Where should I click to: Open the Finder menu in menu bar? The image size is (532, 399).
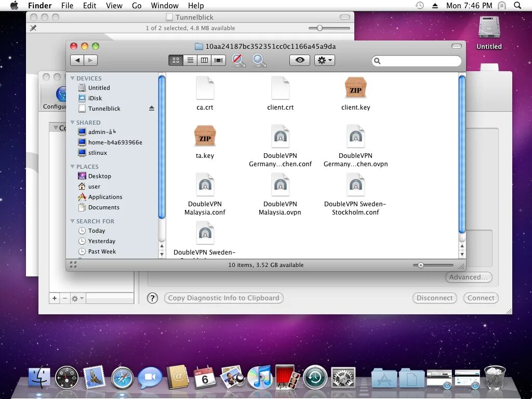point(39,5)
